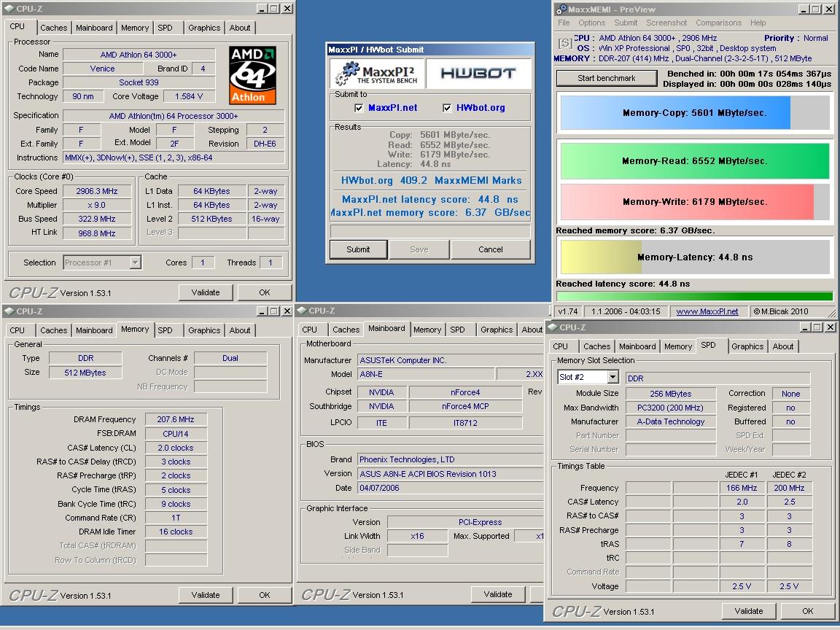Click the MaxxMEMI title bar app icon
The width and height of the screenshot is (840, 630).
click(561, 9)
